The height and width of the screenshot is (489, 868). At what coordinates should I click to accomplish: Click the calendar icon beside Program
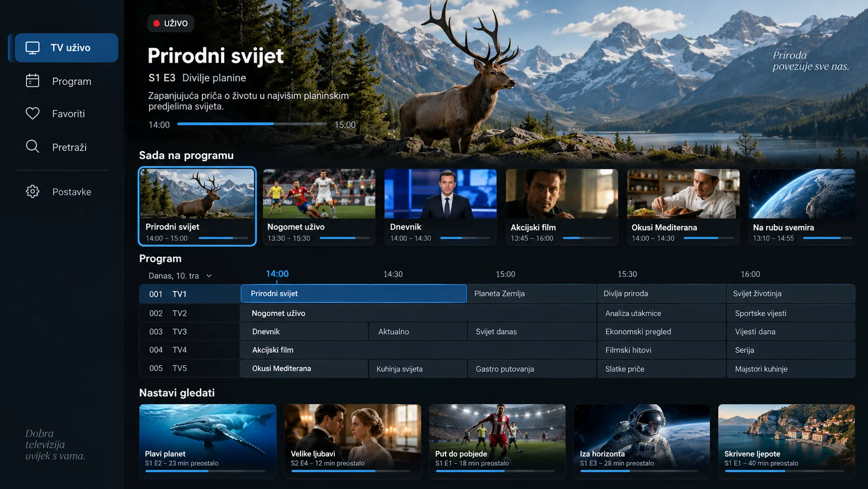click(33, 81)
